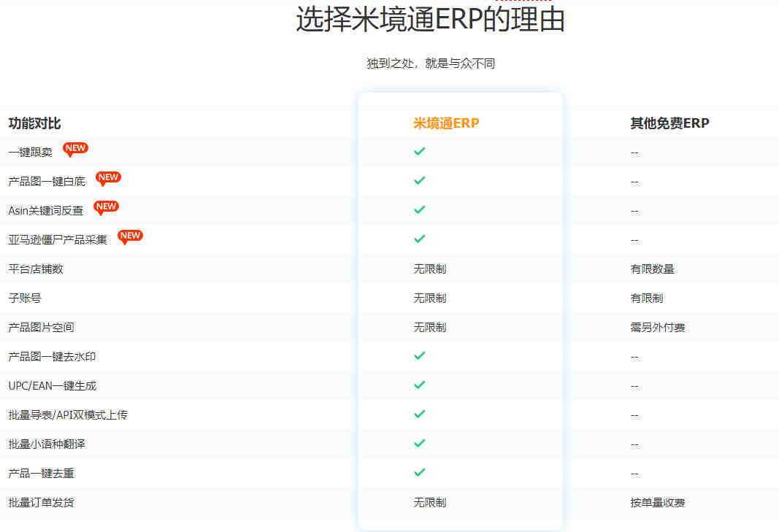Click green checkmark in Asin关键词反查 row
The width and height of the screenshot is (779, 532).
coord(420,209)
